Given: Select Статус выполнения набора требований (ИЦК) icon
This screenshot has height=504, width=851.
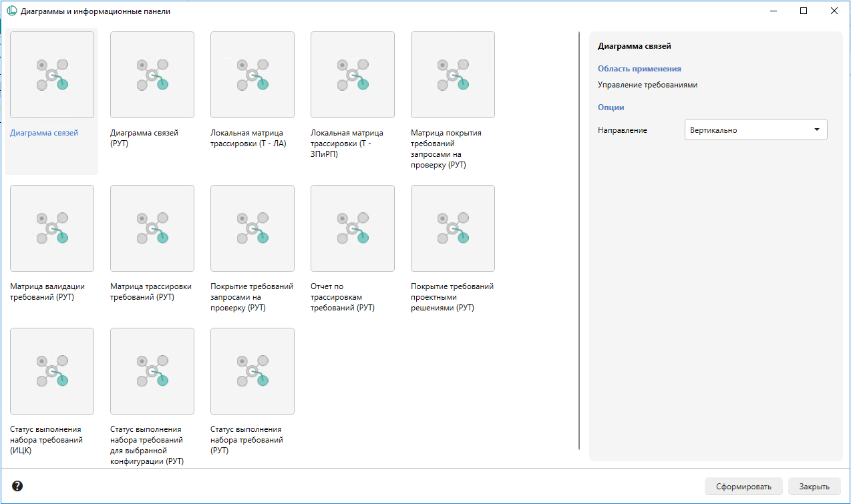Looking at the screenshot, I should [52, 371].
